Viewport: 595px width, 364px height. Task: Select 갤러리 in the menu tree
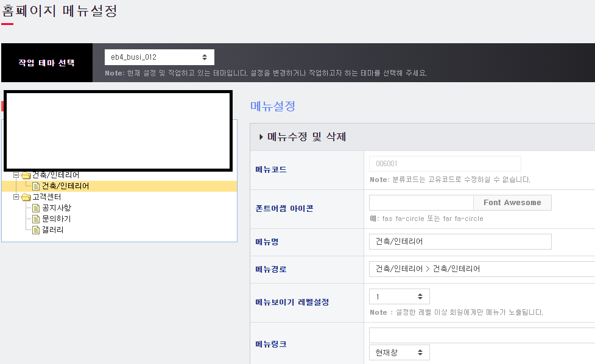pyautogui.click(x=53, y=230)
